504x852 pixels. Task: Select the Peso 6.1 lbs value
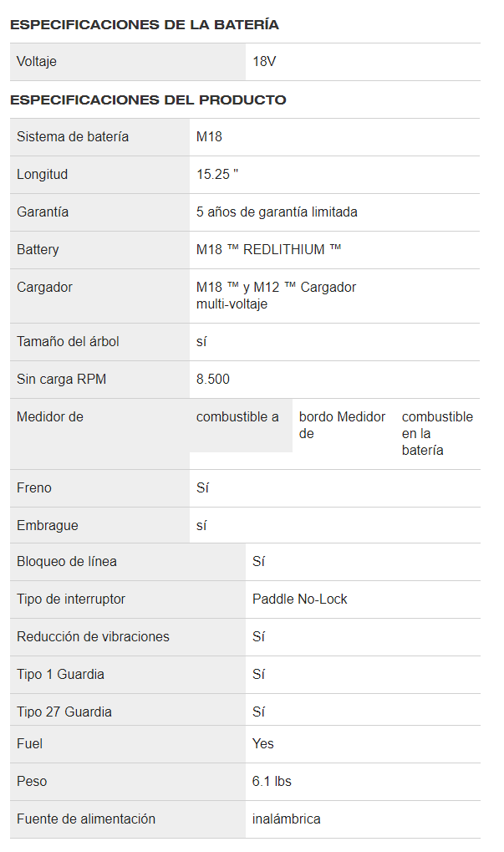pyautogui.click(x=272, y=782)
